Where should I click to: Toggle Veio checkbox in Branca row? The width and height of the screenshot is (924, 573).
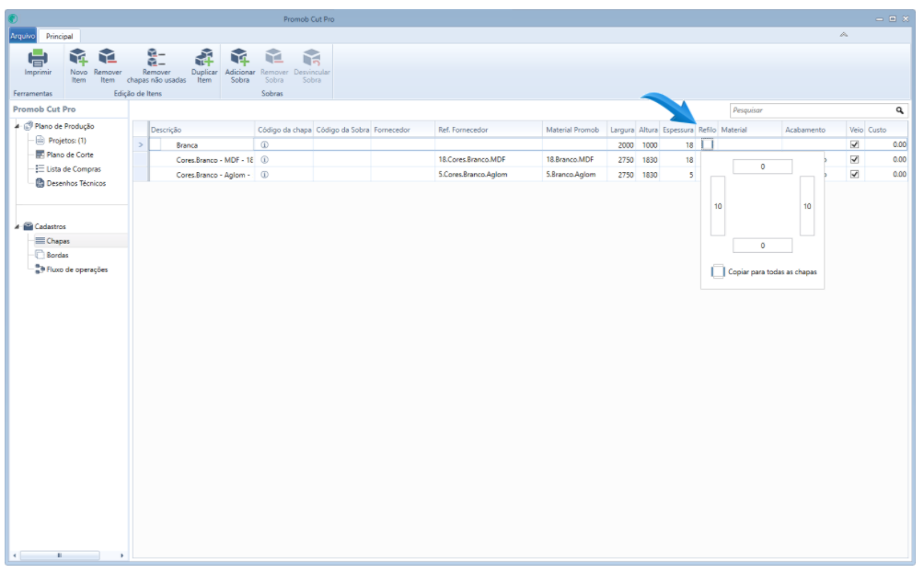854,144
